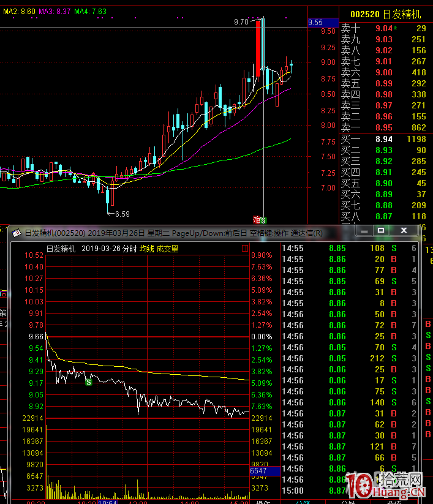The width and height of the screenshot is (433, 504).
Task: Click the 日发精机 window title icon
Action: (15, 233)
